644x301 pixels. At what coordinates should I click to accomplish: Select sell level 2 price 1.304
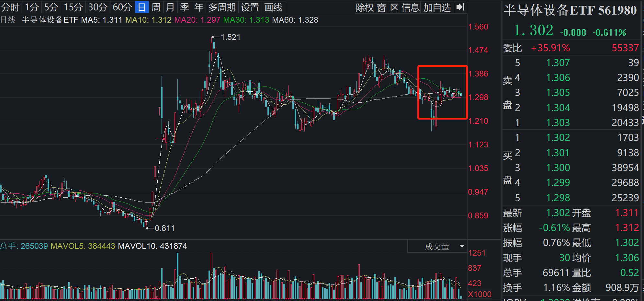[x=558, y=108]
